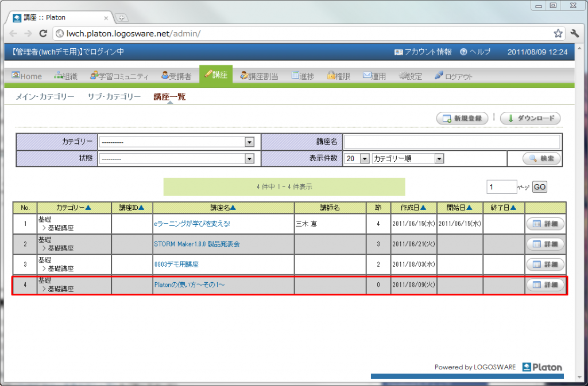Open the カテゴリー順 sort order dropdown
The image size is (588, 386).
tap(439, 159)
